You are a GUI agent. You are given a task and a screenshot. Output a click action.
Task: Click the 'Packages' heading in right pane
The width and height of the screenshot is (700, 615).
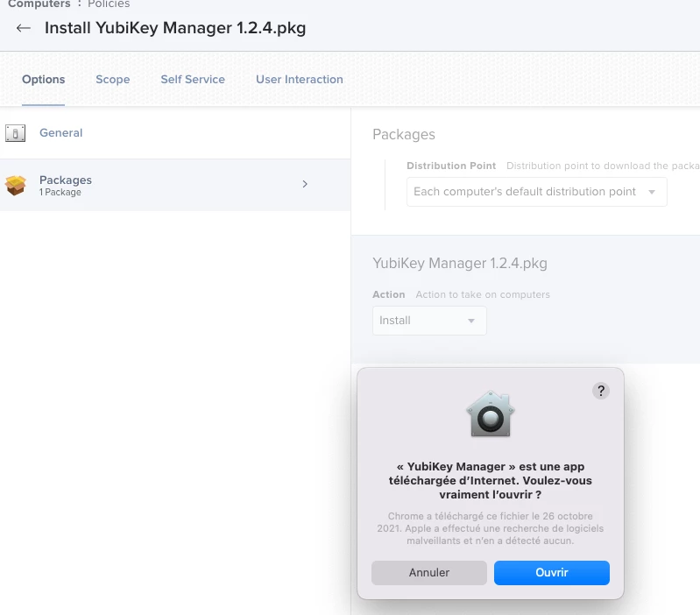(x=404, y=134)
